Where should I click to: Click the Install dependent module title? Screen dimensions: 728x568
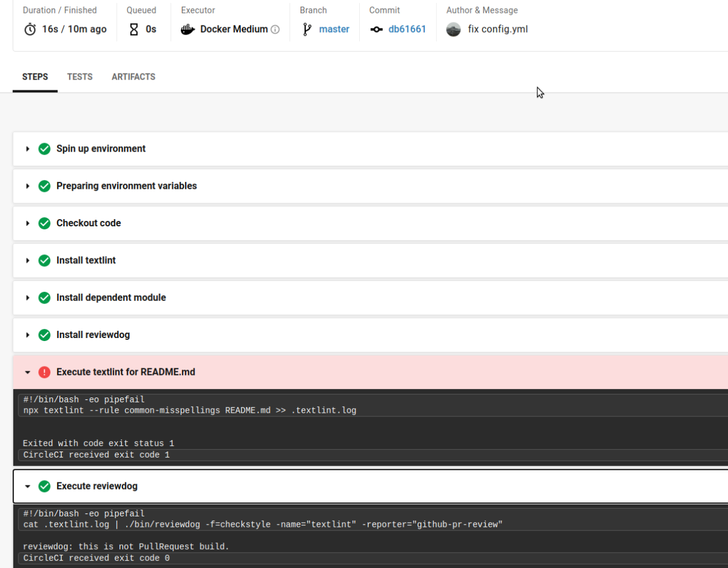pyautogui.click(x=111, y=297)
